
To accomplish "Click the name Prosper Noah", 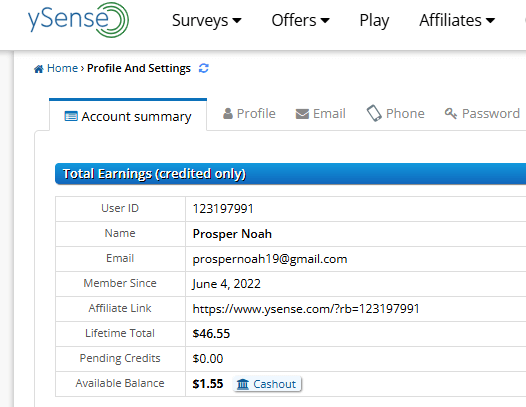I will coord(232,234).
